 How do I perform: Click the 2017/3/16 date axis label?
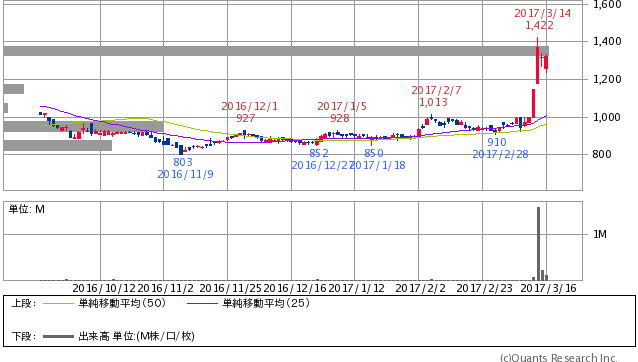click(548, 288)
